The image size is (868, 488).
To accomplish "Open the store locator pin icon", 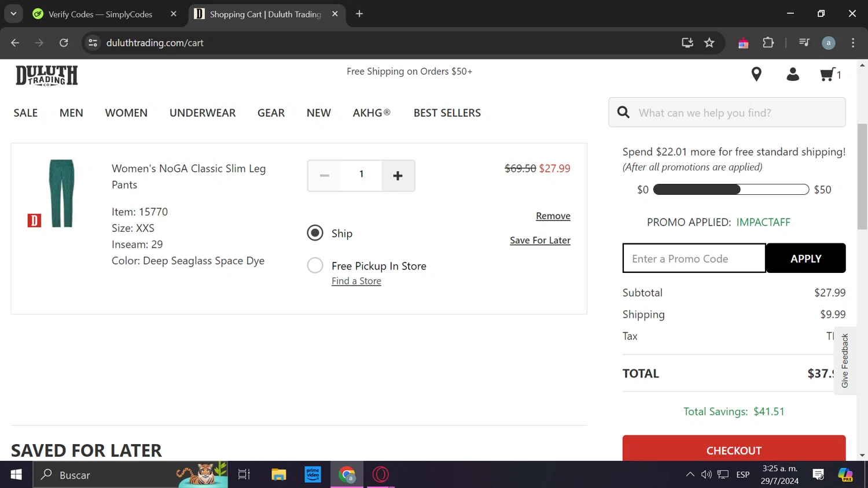I will point(756,74).
